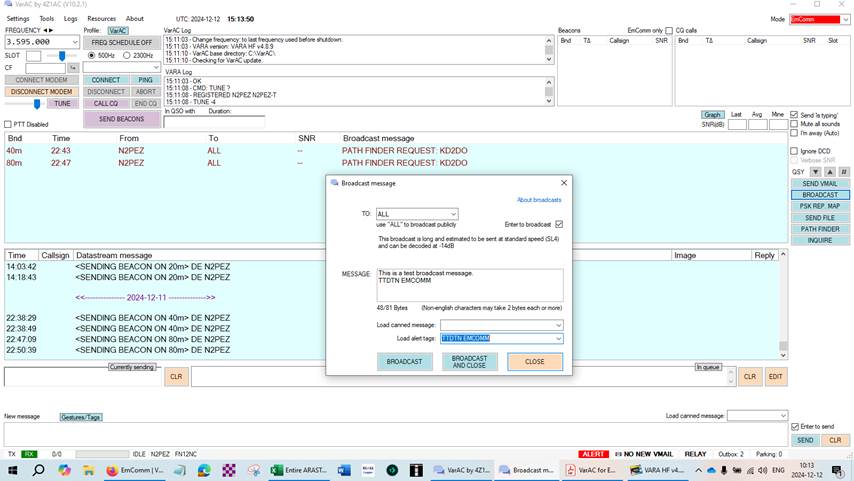854x481 pixels.
Task: Click the small button beside the CF field
Action: [x=73, y=68]
